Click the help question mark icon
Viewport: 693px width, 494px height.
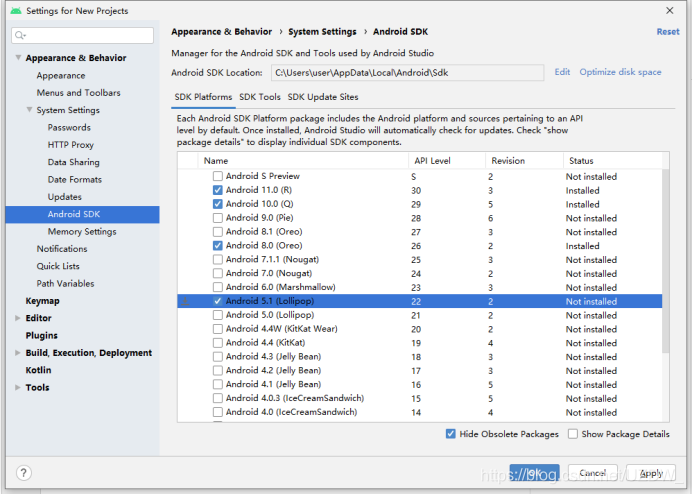(24, 473)
